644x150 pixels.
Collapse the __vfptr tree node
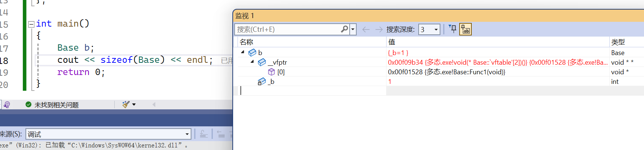tap(252, 62)
